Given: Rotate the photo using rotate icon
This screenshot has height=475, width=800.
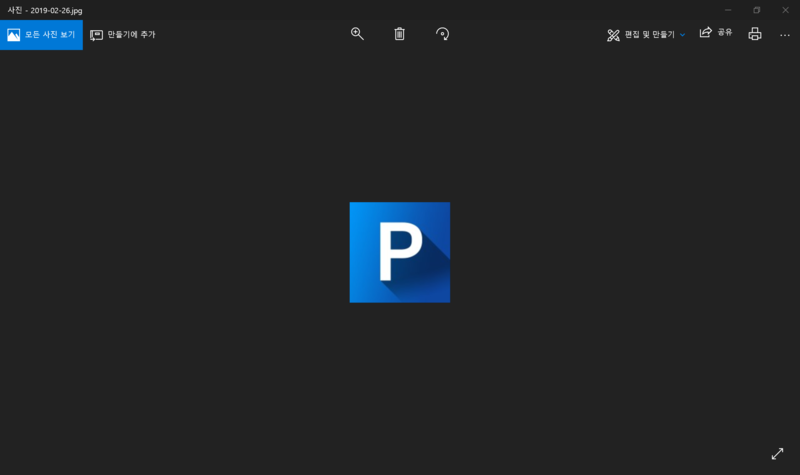Looking at the screenshot, I should (442, 34).
